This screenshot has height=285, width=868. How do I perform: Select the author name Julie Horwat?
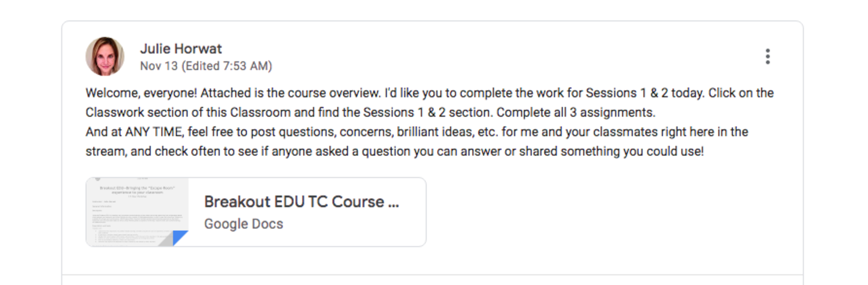tap(181, 49)
